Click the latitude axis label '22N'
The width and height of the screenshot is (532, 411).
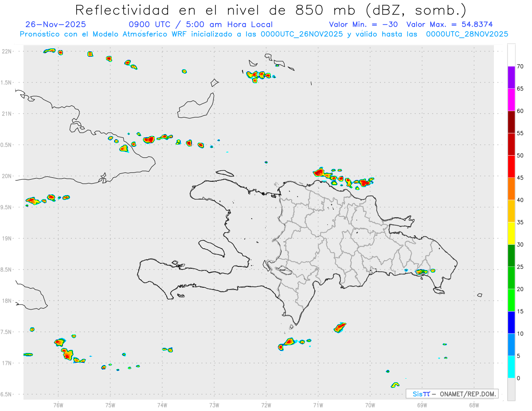click(8, 51)
